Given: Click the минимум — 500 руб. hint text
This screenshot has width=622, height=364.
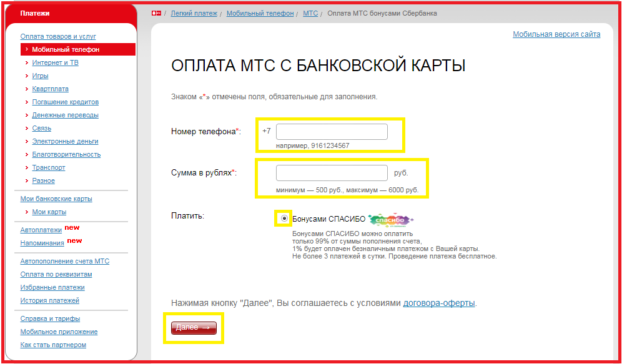Looking at the screenshot, I should pos(310,190).
